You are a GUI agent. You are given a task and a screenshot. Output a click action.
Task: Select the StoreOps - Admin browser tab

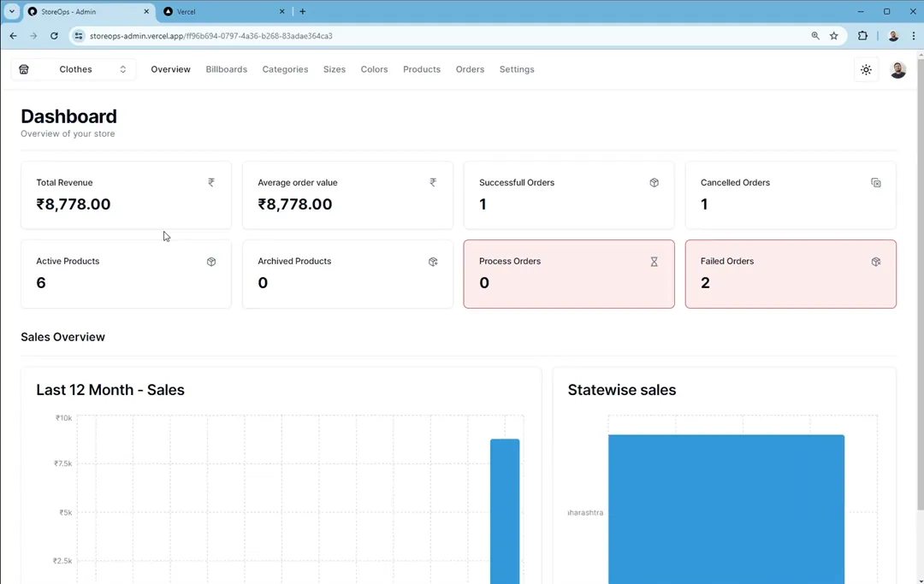(88, 12)
